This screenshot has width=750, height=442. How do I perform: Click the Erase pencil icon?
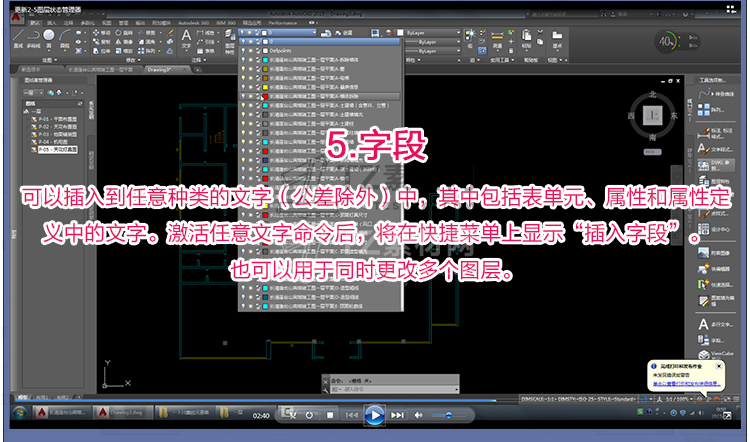click(170, 33)
